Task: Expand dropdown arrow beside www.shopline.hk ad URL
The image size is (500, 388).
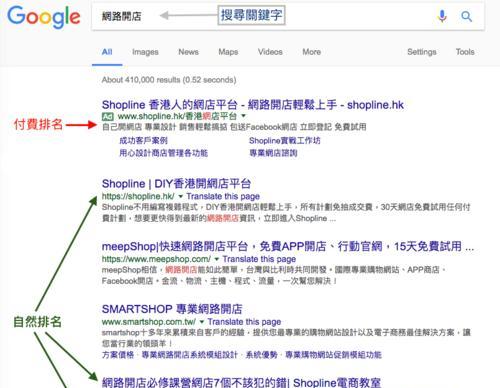Action: tap(244, 116)
